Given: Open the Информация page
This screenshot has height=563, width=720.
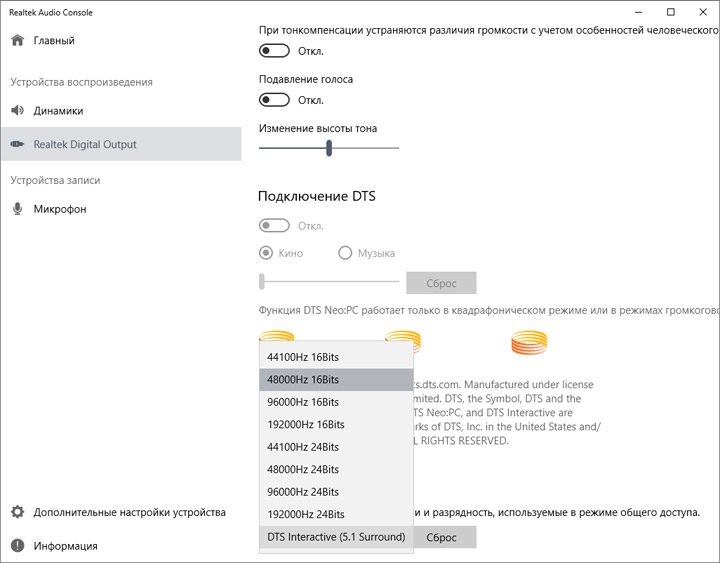Looking at the screenshot, I should tap(65, 546).
